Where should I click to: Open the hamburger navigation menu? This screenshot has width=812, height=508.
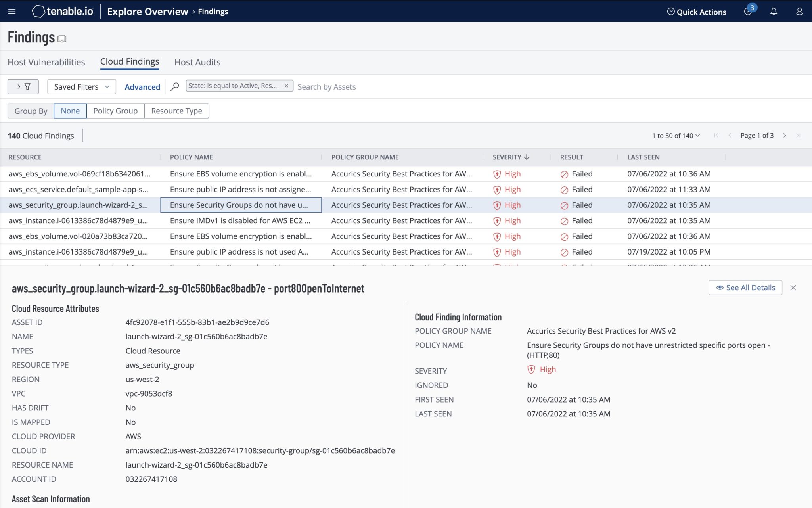[12, 12]
